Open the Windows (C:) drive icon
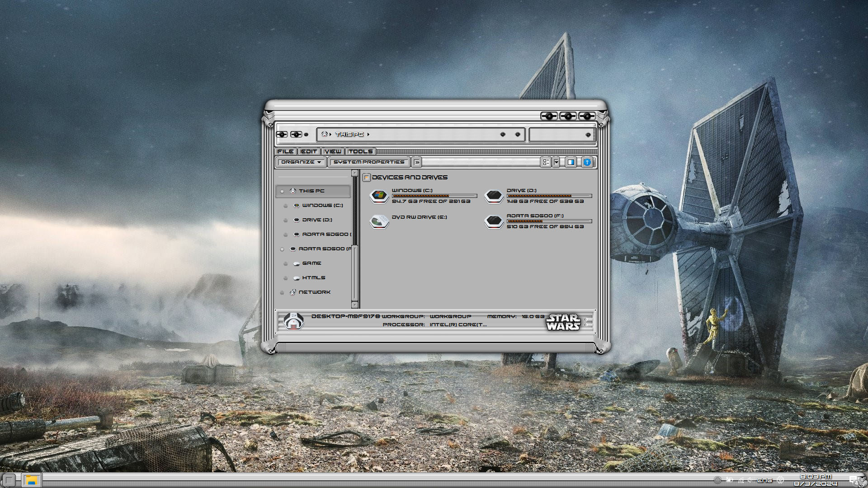The image size is (868, 488). click(x=379, y=196)
